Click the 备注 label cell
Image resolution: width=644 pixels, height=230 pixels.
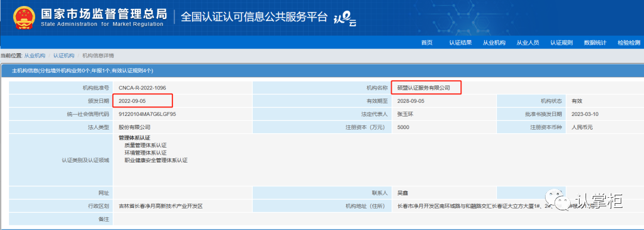point(61,219)
